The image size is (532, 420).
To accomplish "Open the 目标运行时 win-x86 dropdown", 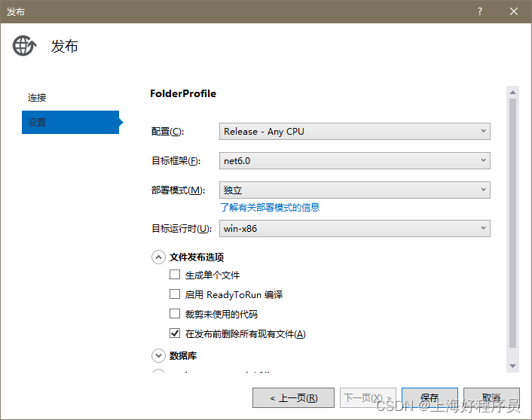I will [355, 229].
